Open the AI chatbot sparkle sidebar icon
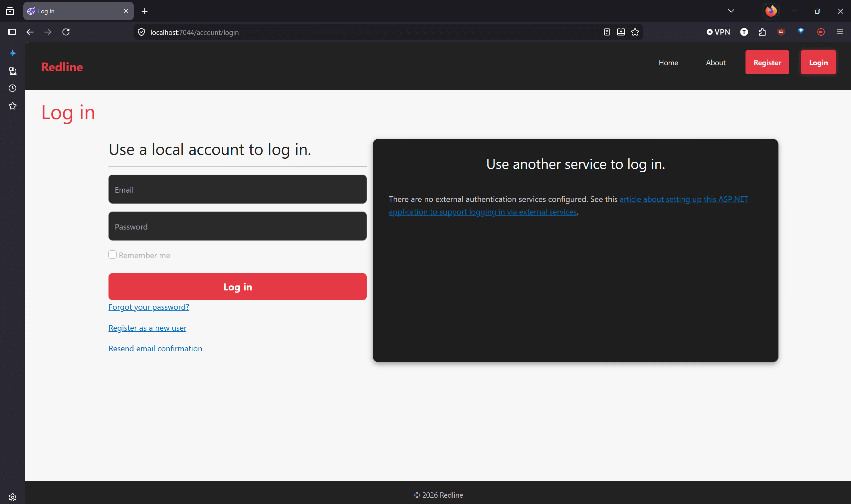851x504 pixels. point(13,53)
